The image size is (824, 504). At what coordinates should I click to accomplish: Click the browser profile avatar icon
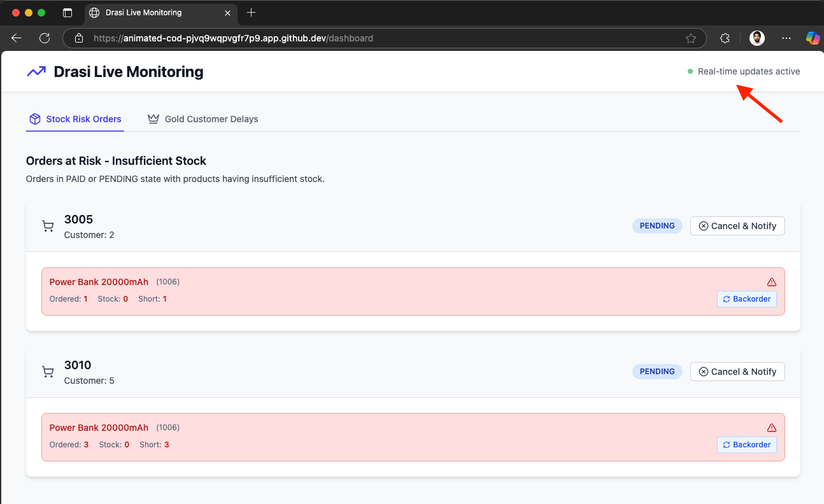(757, 38)
